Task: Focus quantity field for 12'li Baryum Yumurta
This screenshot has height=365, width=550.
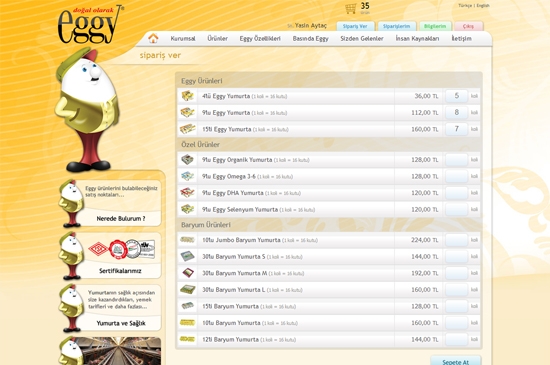Action: [x=456, y=339]
